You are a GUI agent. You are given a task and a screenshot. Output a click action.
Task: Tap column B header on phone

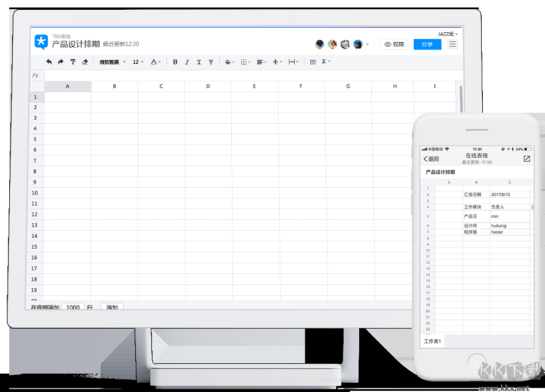point(476,182)
